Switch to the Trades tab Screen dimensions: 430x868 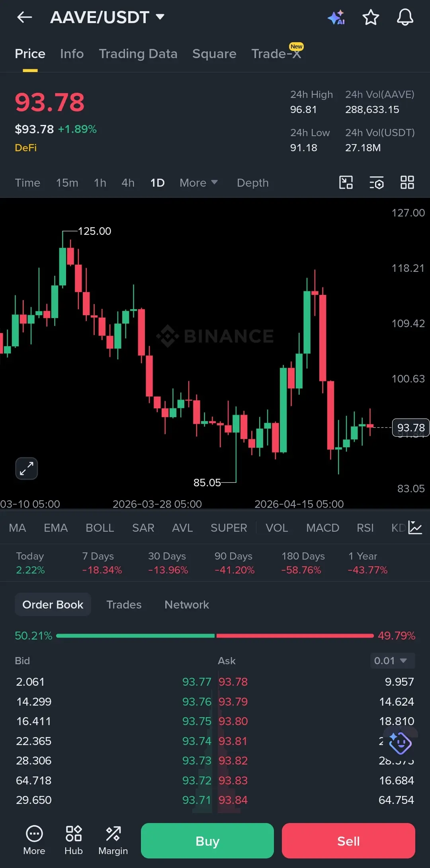(124, 605)
